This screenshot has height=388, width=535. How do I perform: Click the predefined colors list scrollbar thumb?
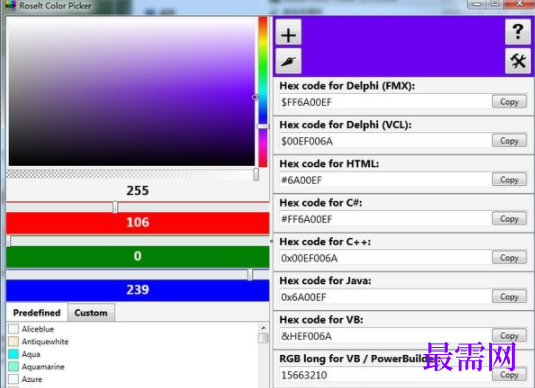[x=263, y=338]
